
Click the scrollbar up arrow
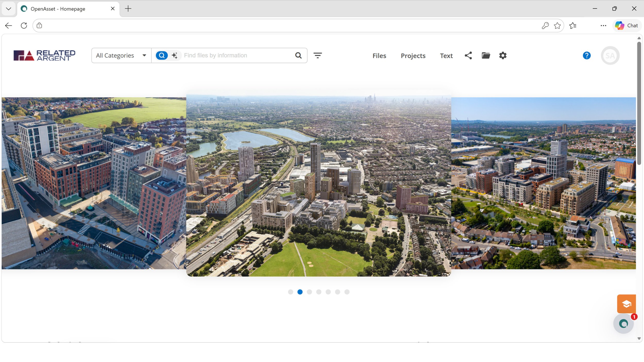[639, 38]
